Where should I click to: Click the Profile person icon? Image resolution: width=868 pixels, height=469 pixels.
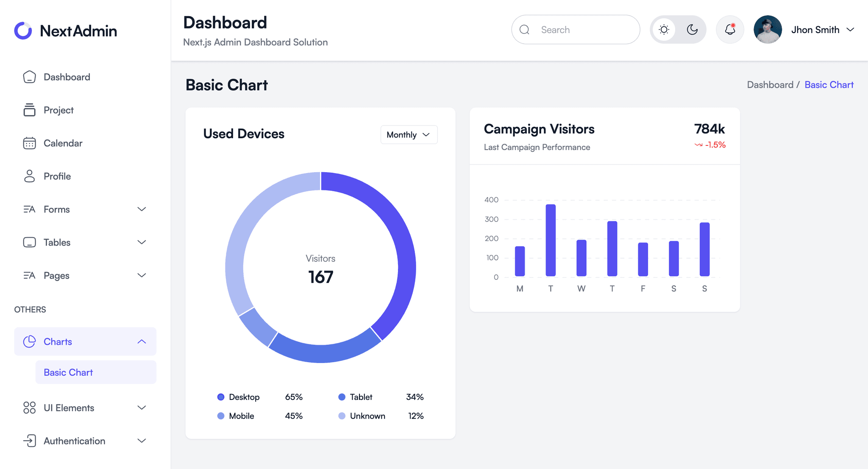tap(29, 176)
